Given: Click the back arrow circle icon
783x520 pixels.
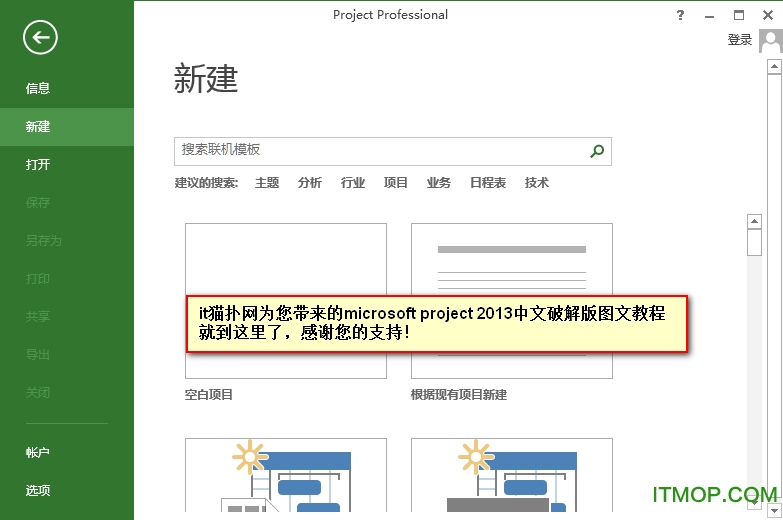Looking at the screenshot, I should coord(40,37).
